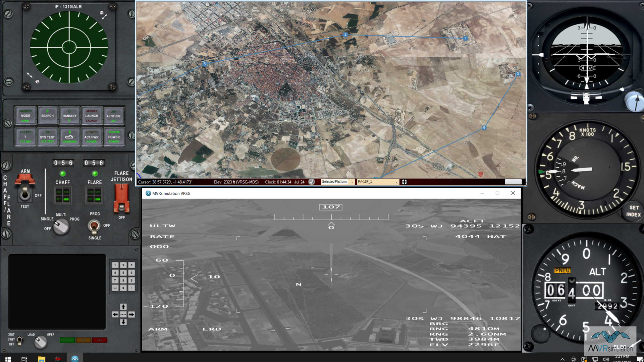This screenshot has height=362, width=644.
Task: Select SEARCH mode panel button
Action: 47,116
